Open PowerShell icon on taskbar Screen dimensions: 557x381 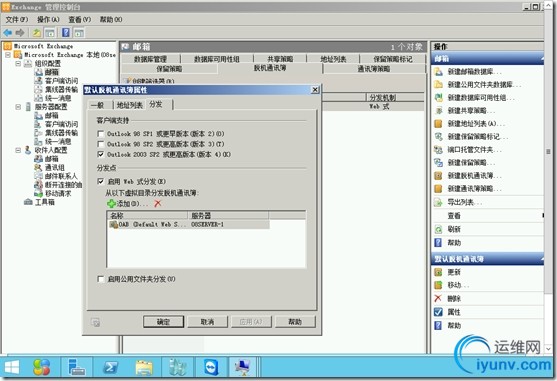pyautogui.click(x=110, y=367)
